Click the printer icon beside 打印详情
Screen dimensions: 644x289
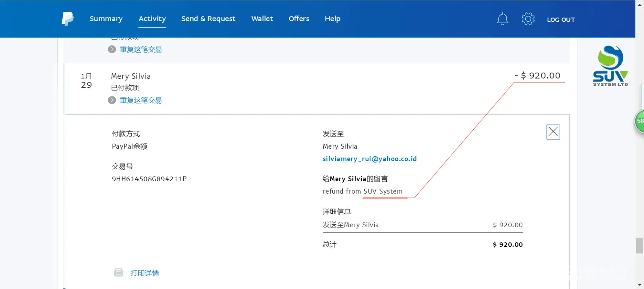118,273
